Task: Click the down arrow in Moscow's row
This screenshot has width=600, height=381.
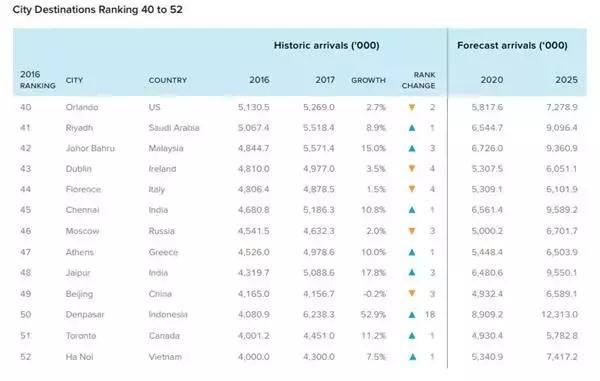Action: (412, 231)
